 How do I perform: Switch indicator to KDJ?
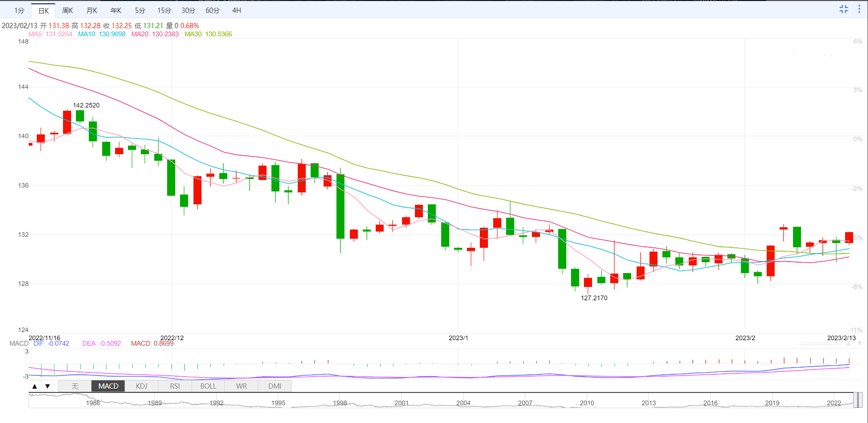click(x=142, y=386)
